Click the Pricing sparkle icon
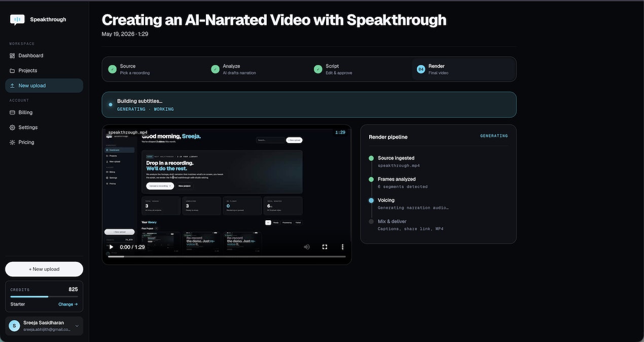 click(x=12, y=143)
